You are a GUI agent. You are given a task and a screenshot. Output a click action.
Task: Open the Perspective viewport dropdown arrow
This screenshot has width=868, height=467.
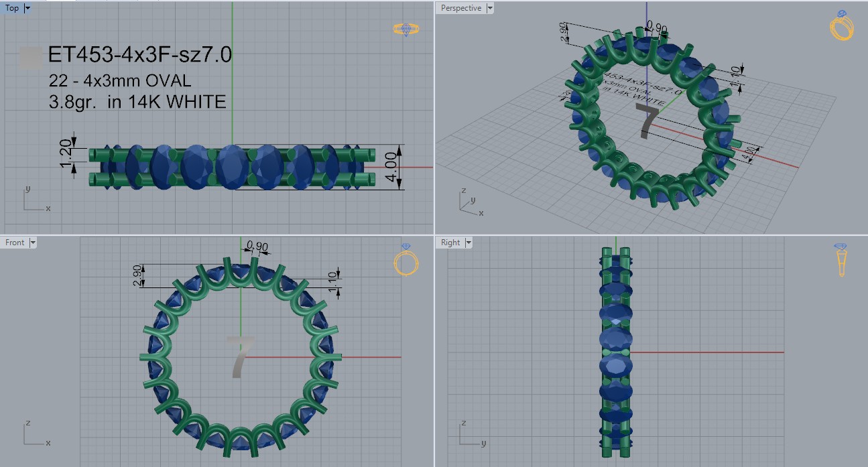[490, 8]
